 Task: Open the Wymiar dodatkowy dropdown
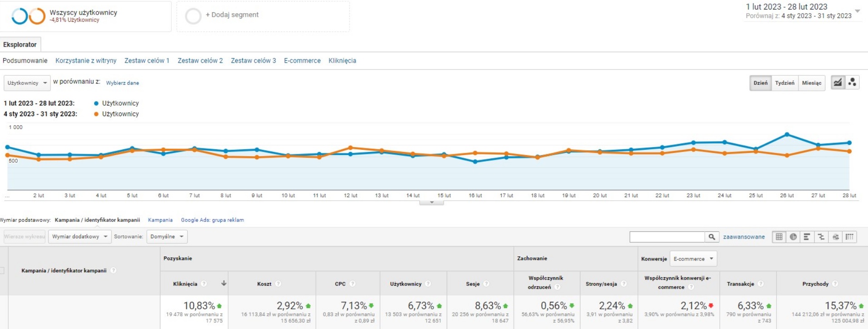(x=80, y=236)
